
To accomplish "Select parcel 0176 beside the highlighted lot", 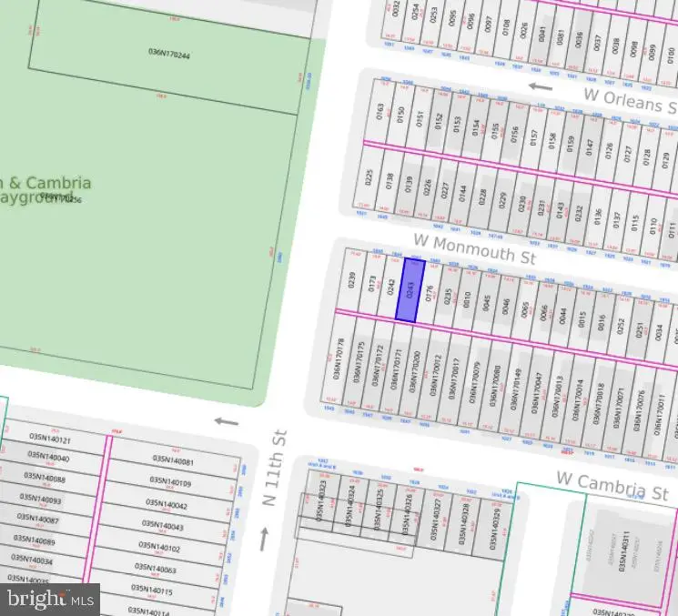I will click(430, 293).
